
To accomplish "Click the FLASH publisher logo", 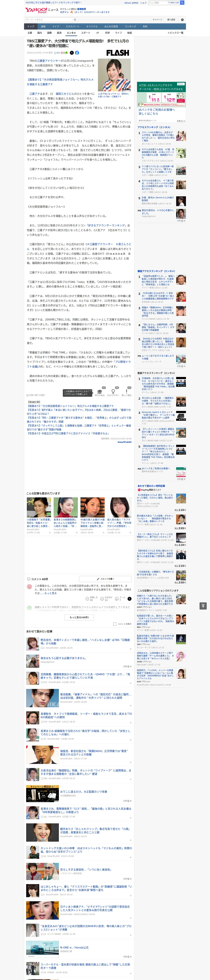I will (x=117, y=53).
